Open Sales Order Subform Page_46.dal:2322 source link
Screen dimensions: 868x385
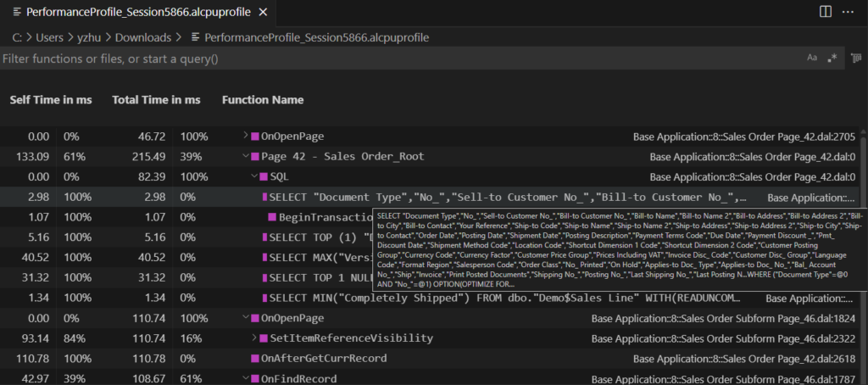click(723, 338)
